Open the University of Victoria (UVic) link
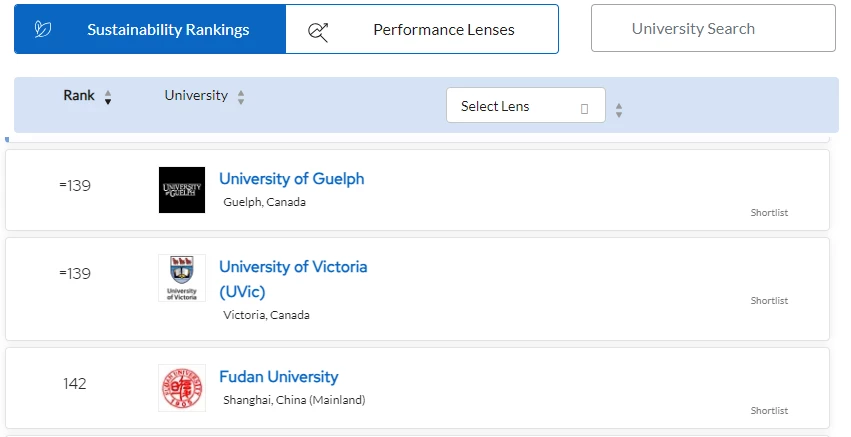The height and width of the screenshot is (437, 851). [293, 279]
